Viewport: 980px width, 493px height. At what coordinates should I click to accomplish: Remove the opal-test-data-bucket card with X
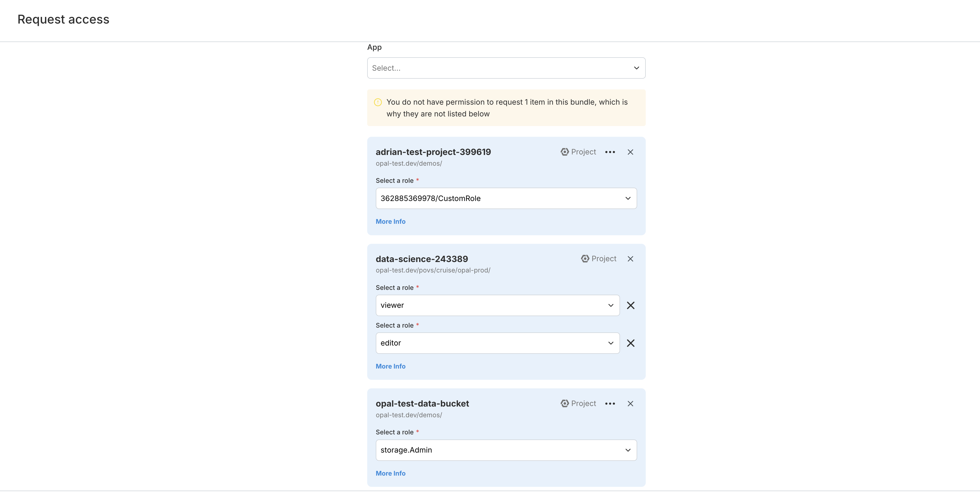pos(630,404)
